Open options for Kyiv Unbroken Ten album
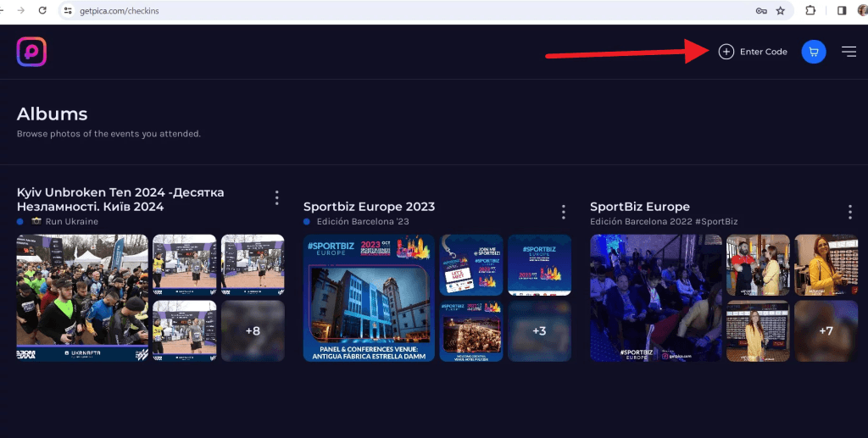The image size is (868, 438). (x=277, y=198)
